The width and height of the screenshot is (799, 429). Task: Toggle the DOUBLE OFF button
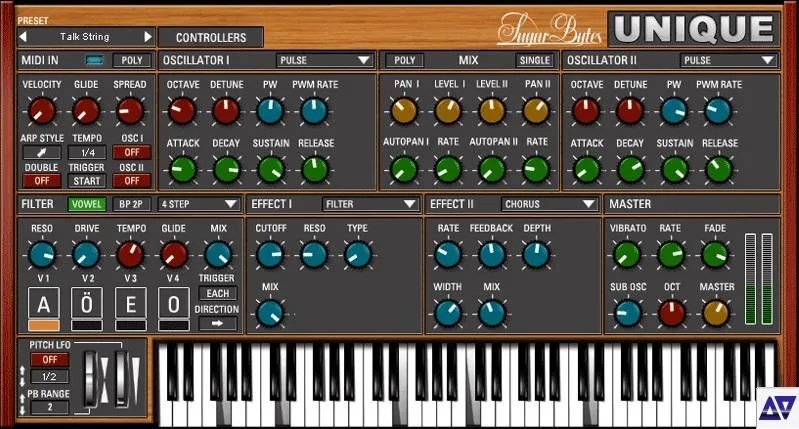click(42, 181)
